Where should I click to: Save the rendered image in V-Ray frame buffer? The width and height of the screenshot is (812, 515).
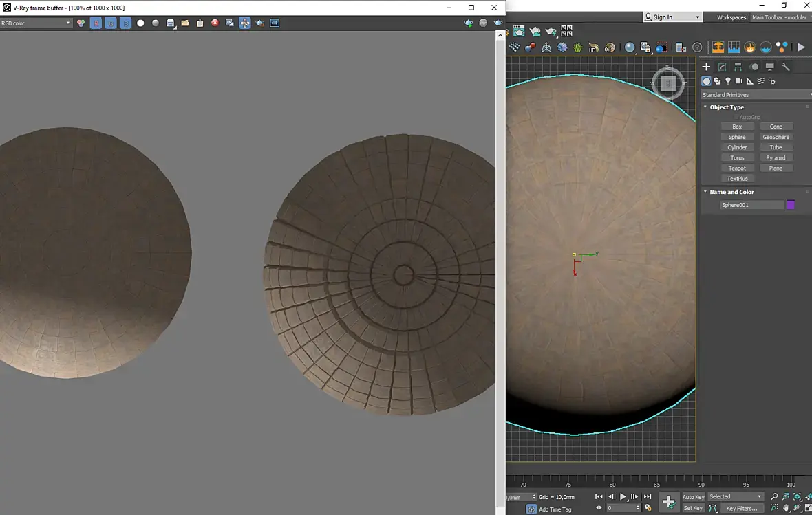170,23
